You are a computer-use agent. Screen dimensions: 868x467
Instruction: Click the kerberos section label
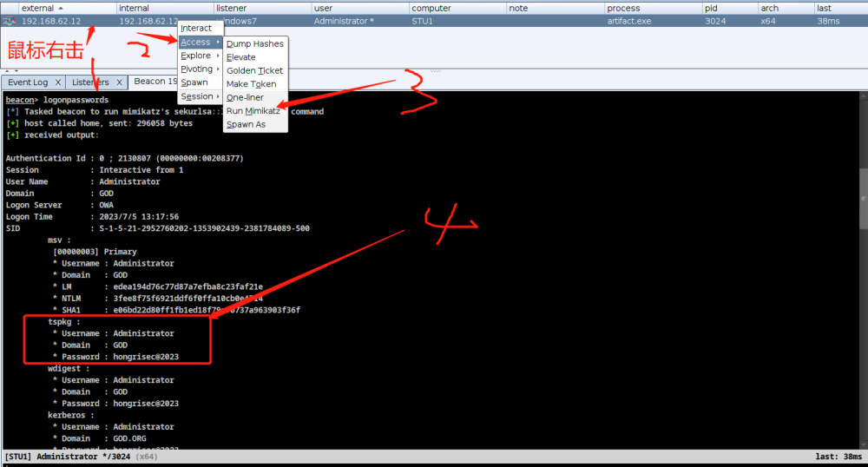70,415
